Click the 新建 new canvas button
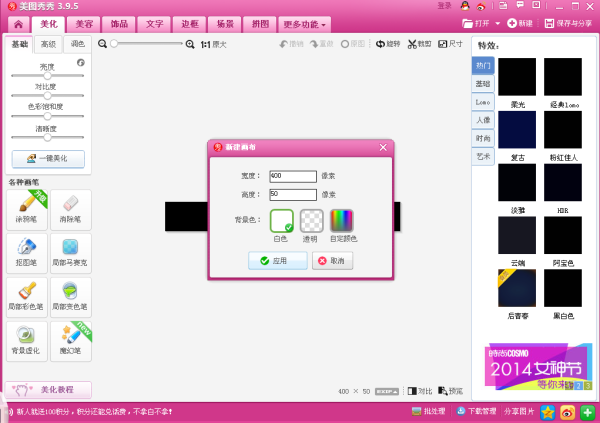Screen dimensions: 600x423 pos(520,24)
